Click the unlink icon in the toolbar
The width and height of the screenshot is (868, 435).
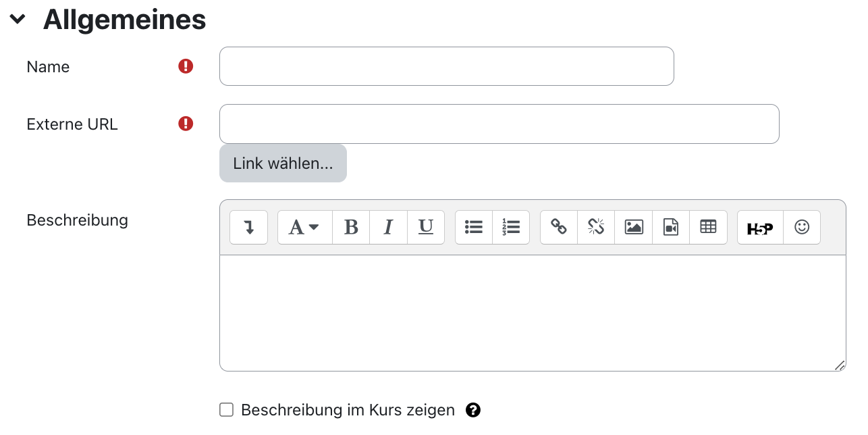(595, 227)
